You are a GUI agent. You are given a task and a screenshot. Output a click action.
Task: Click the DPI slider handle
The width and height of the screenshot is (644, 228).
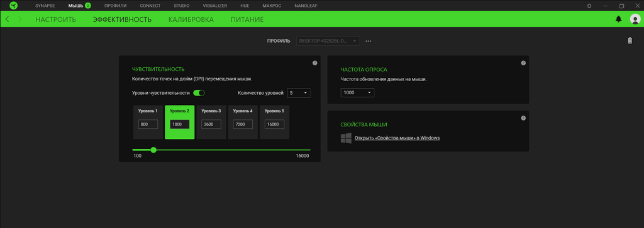pos(153,150)
